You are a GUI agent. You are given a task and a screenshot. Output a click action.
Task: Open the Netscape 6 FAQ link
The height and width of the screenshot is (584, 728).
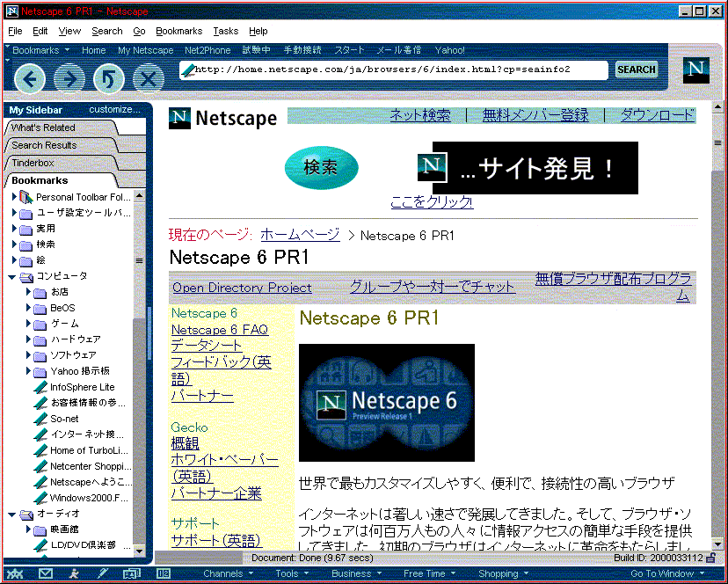click(x=220, y=330)
